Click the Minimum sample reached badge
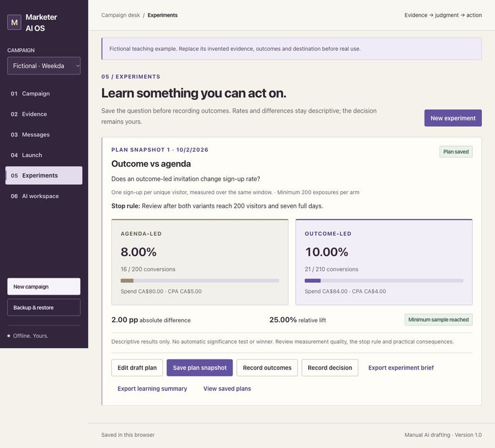This screenshot has width=495, height=448. point(439,320)
